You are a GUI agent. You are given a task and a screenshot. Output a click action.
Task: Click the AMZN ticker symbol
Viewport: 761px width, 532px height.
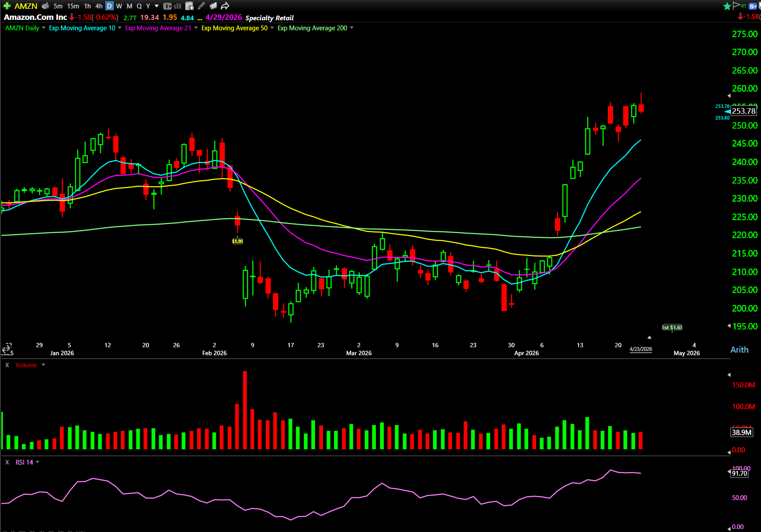tap(26, 6)
